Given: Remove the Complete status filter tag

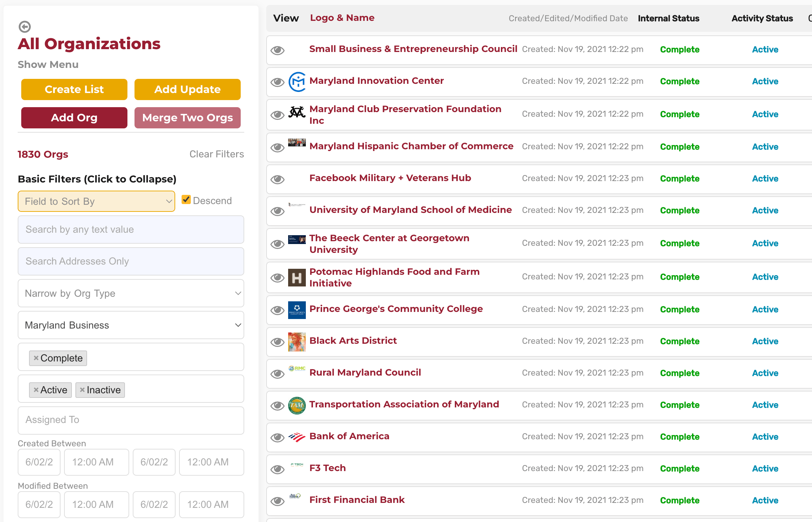Looking at the screenshot, I should pyautogui.click(x=36, y=358).
